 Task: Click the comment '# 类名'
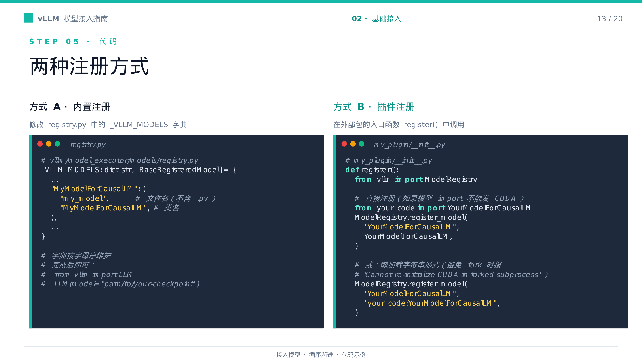[x=167, y=208]
